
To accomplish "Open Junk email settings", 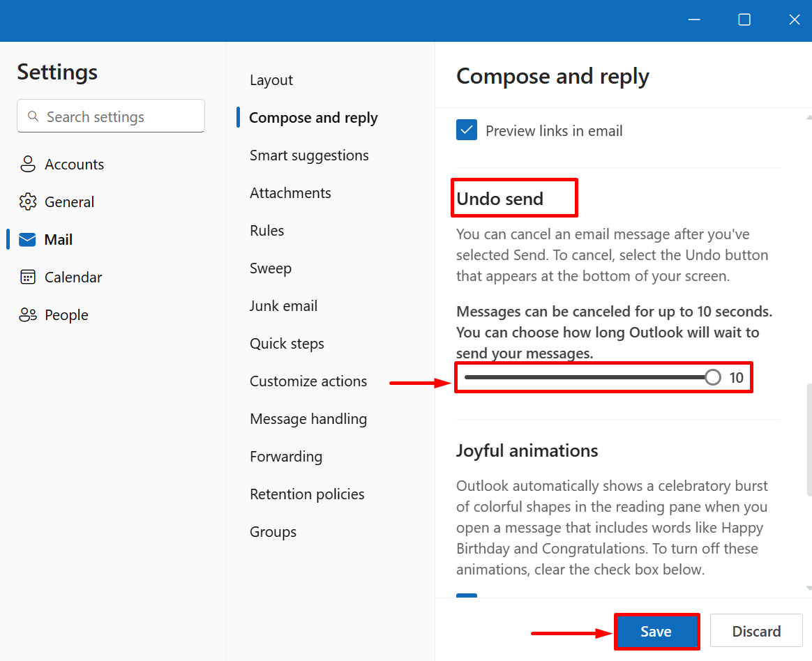I will (283, 306).
